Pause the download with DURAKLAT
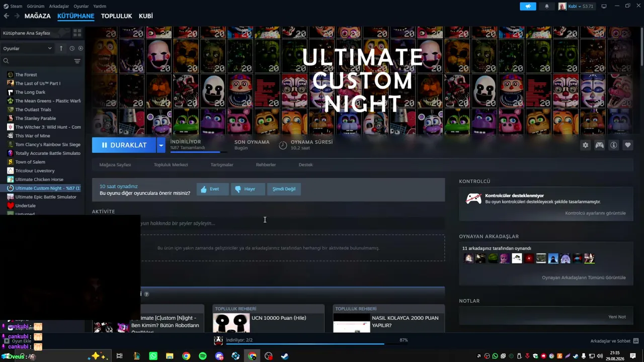Image resolution: width=644 pixels, height=362 pixels. (x=124, y=145)
